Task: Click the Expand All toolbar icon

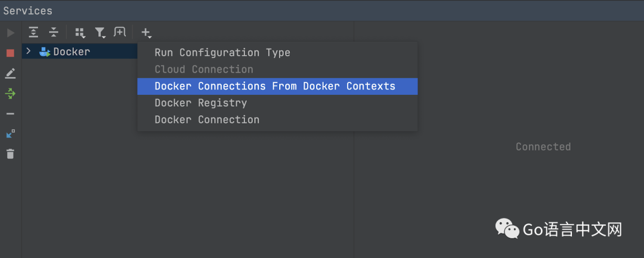Action: point(33,32)
